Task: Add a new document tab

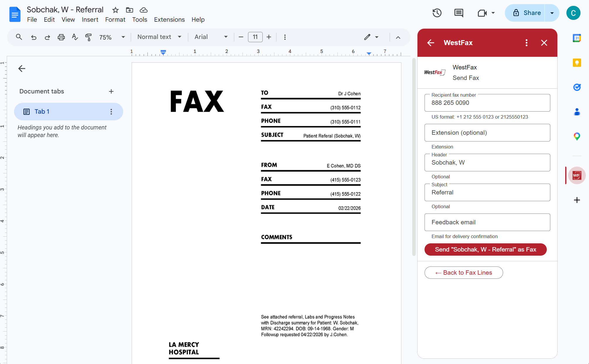Action: click(x=111, y=91)
